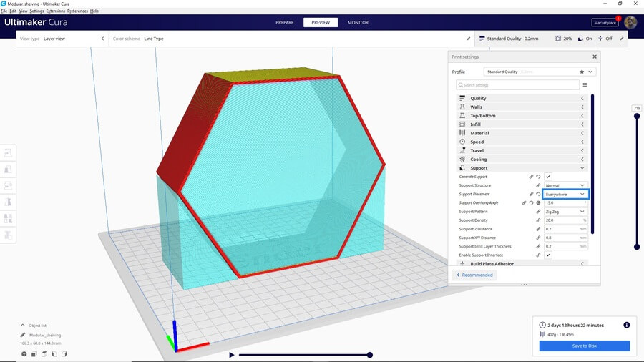Screen dimensions: 644x362
Task: Select the Rotate tool in left toolbar
Action: click(x=8, y=185)
